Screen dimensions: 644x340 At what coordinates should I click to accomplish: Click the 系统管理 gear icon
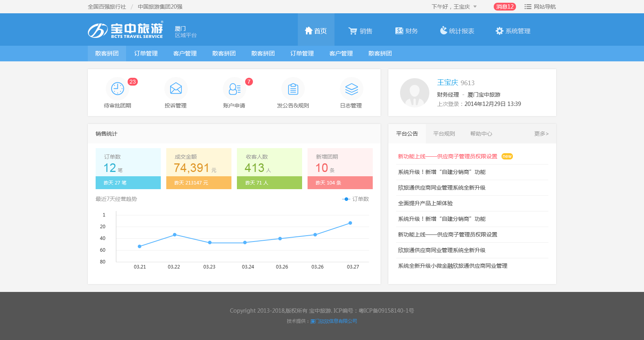[x=499, y=31]
